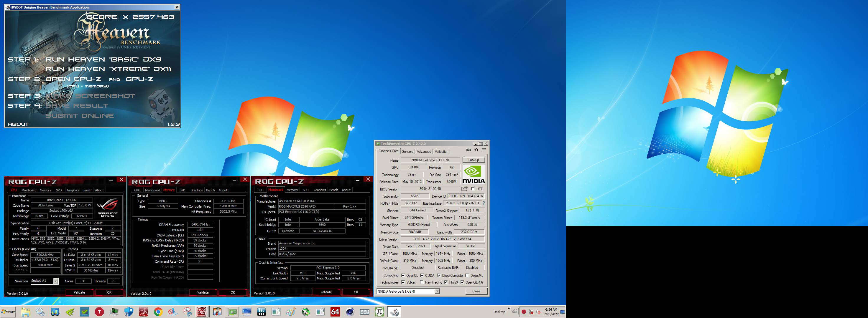
Task: Toggle the Vulkan checkbox
Action: click(x=403, y=282)
